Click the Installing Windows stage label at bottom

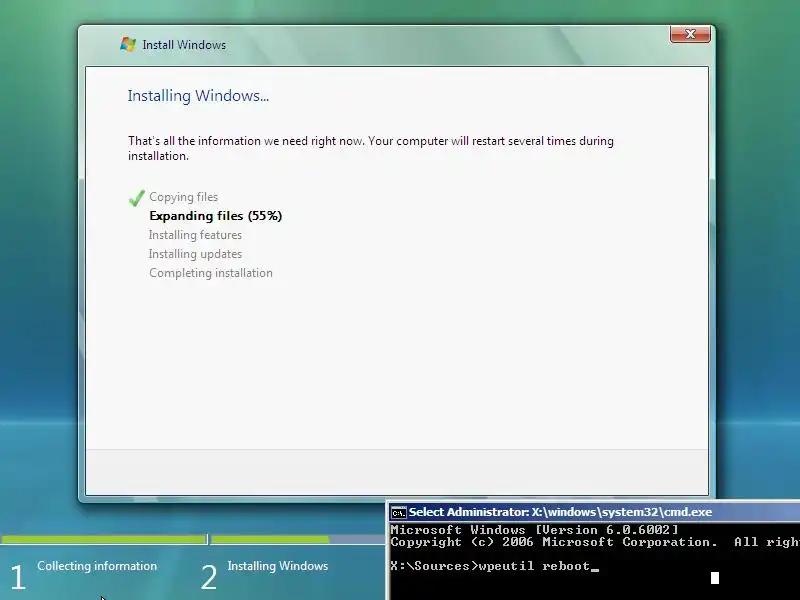278,566
